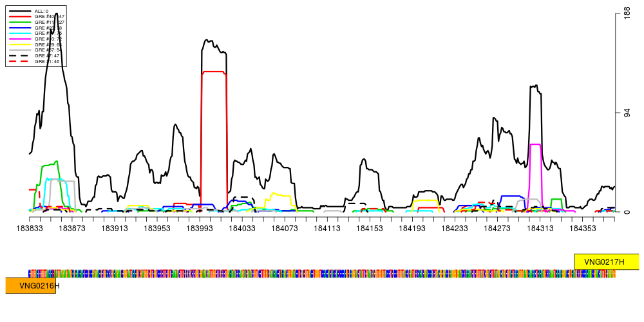
Task: Click the red solid line legend swatch
Action: pyautogui.click(x=20, y=16)
